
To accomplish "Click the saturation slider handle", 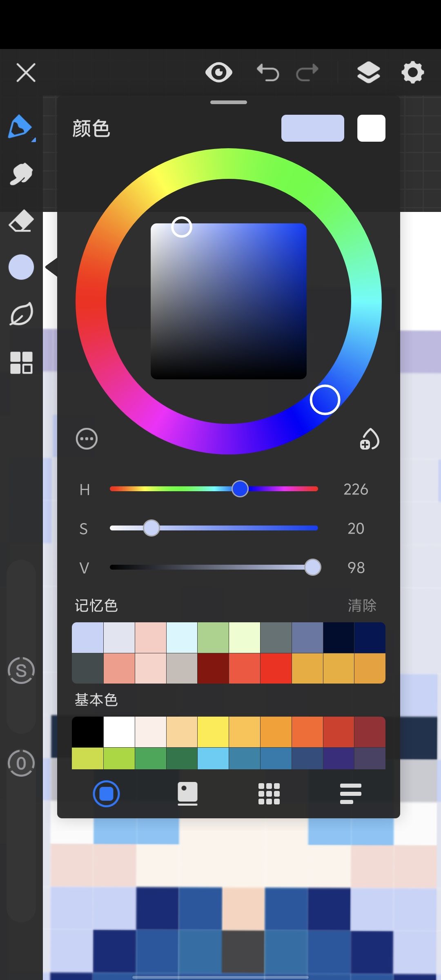I will (x=151, y=528).
